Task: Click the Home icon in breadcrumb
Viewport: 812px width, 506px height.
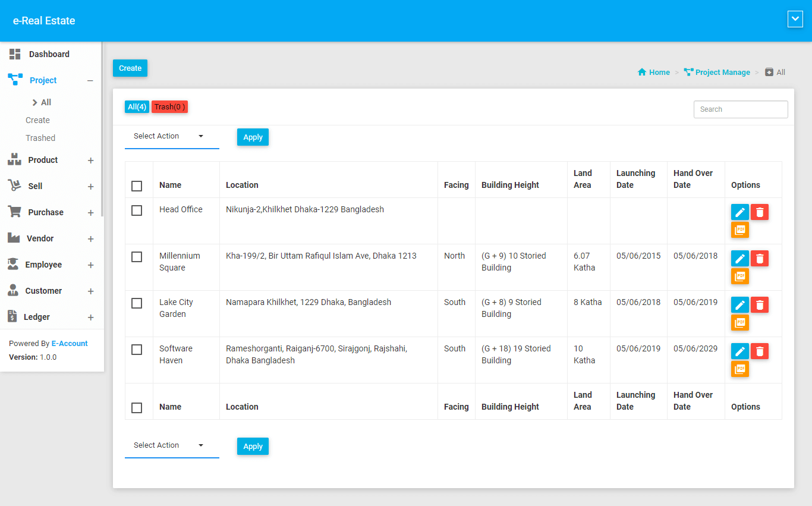Action: click(642, 73)
